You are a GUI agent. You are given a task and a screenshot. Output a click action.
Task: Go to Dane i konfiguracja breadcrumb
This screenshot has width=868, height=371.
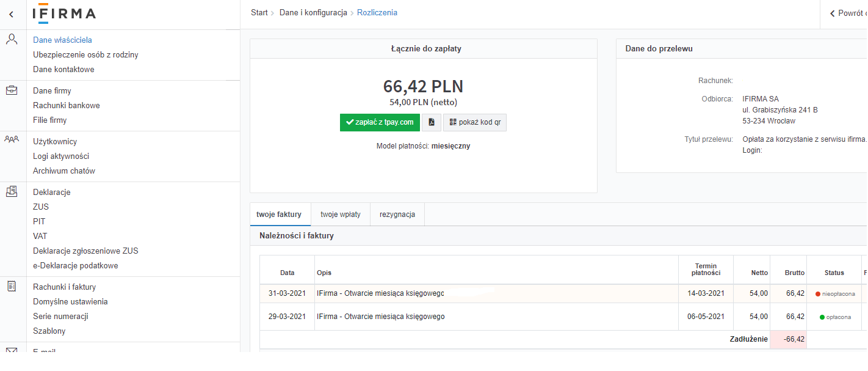click(313, 12)
